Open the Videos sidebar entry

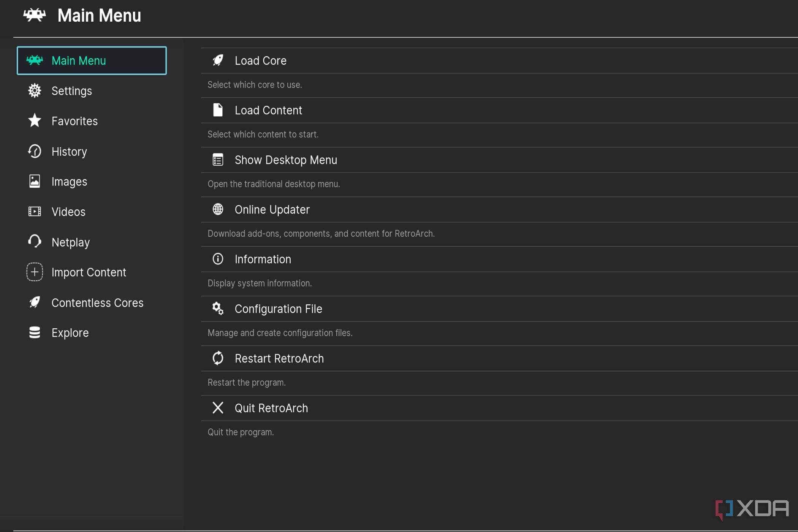[92, 212]
